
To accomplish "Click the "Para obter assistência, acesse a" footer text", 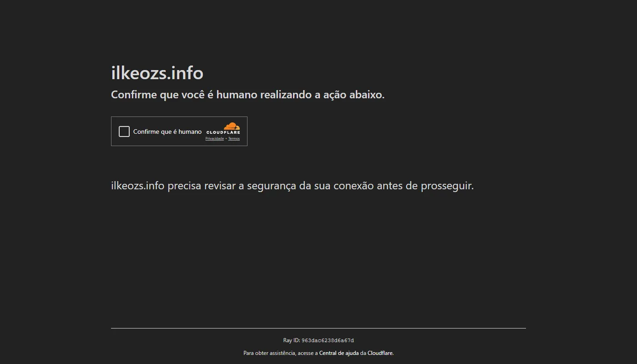I will click(x=280, y=353).
